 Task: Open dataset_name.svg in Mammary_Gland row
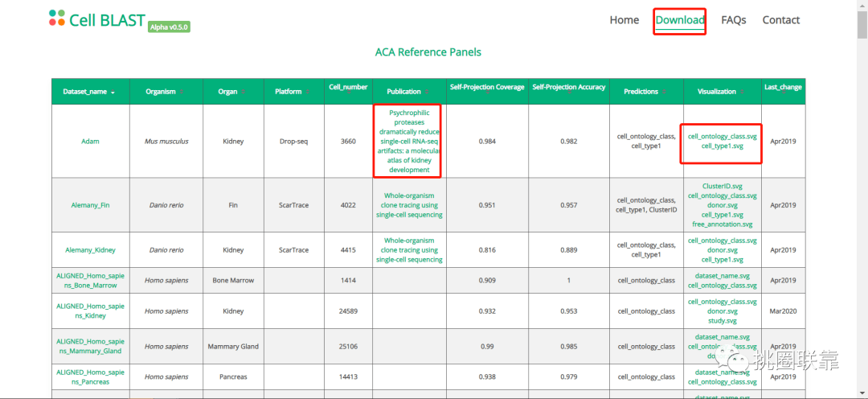[722, 336]
